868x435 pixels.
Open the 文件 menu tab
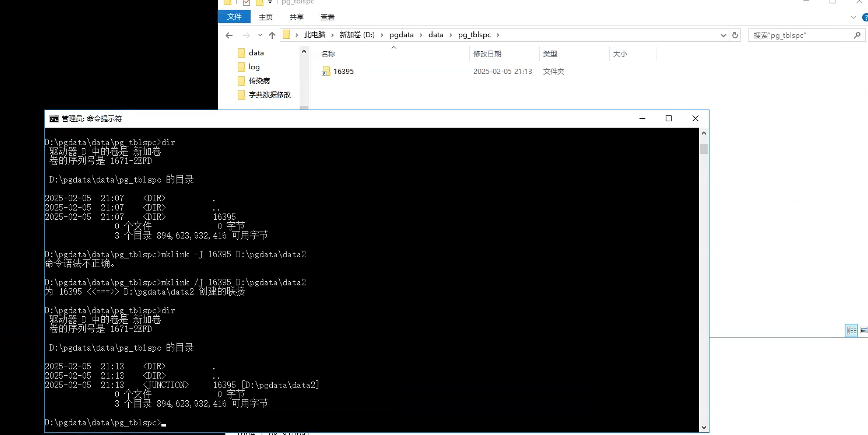(234, 17)
